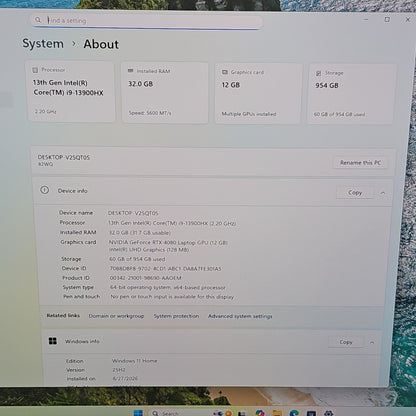
Task: Collapse the Windows info section chevron
Action: tap(372, 342)
